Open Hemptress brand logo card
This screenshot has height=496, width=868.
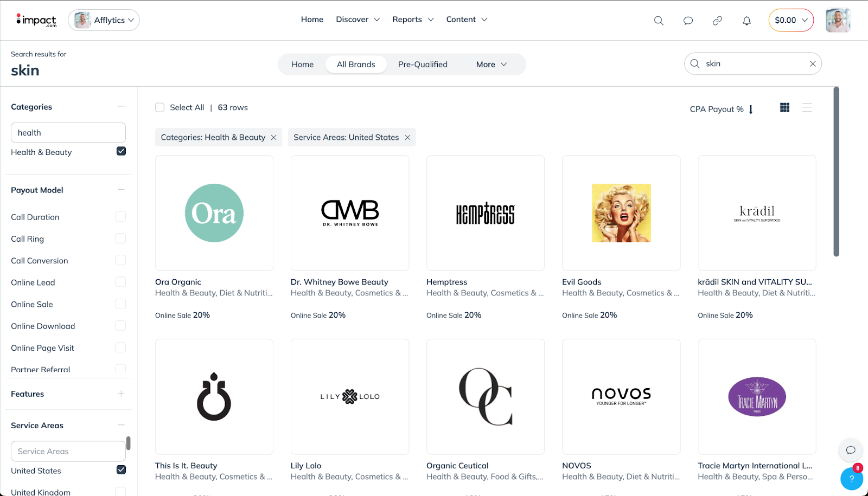486,213
